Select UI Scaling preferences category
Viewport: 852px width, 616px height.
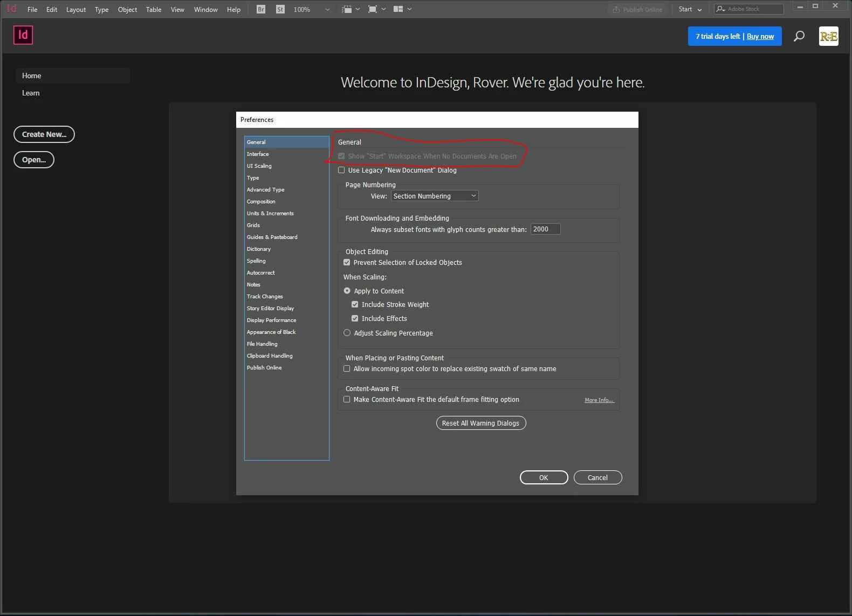point(286,166)
